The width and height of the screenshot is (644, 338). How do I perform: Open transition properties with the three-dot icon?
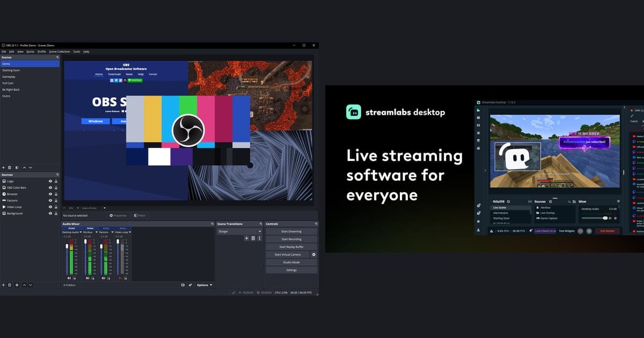(x=260, y=238)
